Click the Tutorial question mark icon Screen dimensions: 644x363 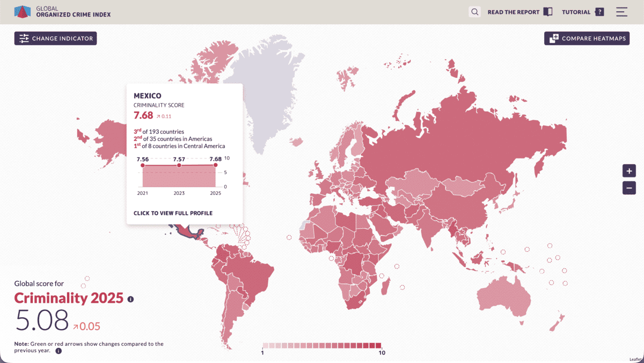click(599, 12)
